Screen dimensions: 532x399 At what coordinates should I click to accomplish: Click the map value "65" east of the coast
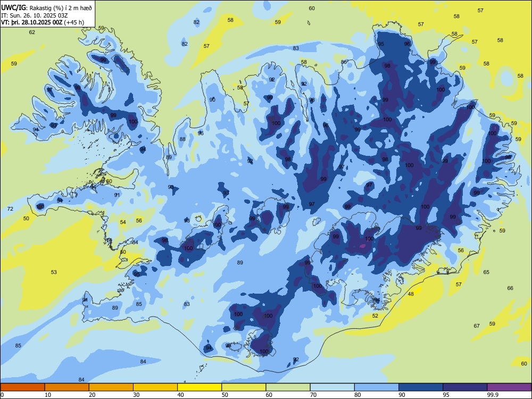tap(487, 272)
